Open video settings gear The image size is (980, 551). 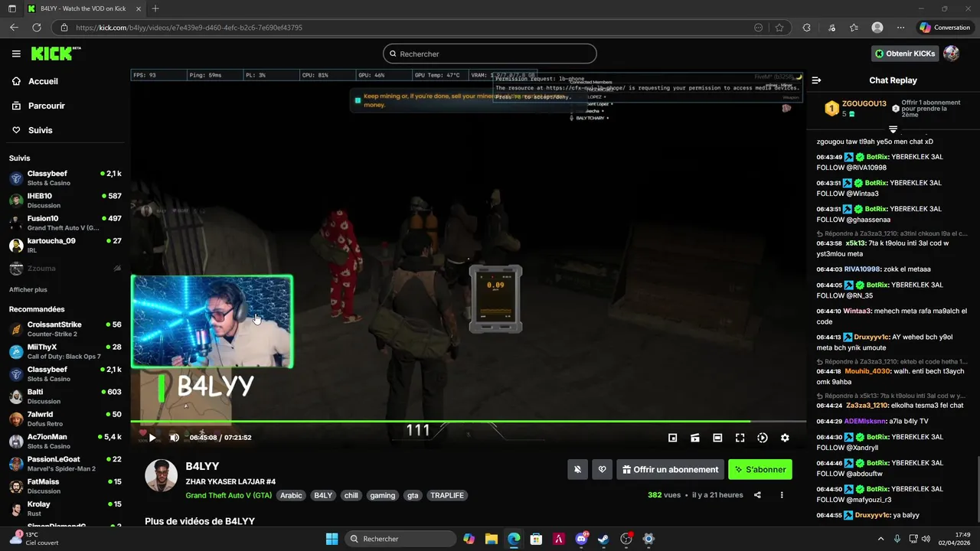pyautogui.click(x=785, y=438)
